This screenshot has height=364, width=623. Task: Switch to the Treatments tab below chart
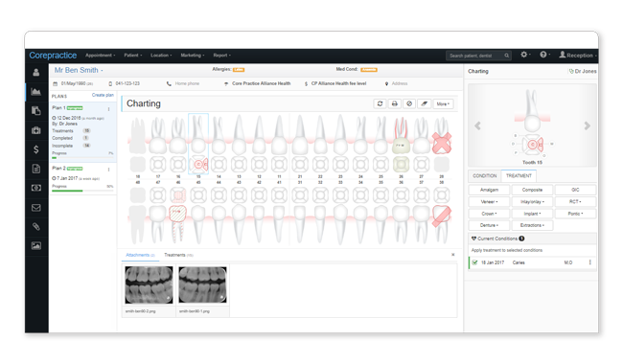[178, 255]
